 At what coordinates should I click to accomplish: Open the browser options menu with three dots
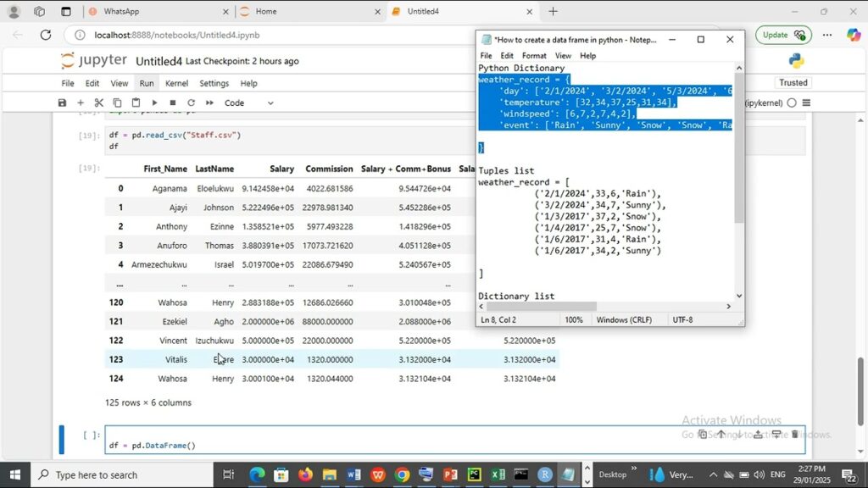[826, 35]
